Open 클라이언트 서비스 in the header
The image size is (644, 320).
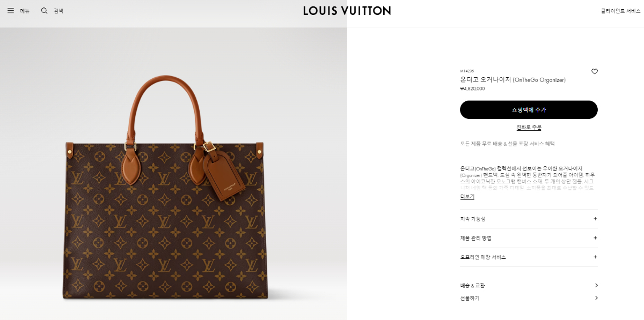coord(620,11)
